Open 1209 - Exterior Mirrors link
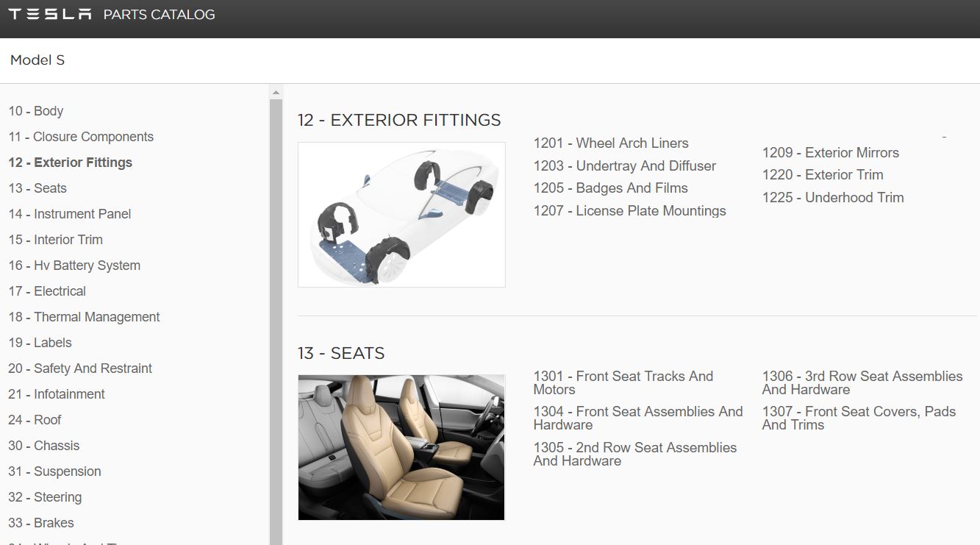This screenshot has width=980, height=545. coord(831,153)
